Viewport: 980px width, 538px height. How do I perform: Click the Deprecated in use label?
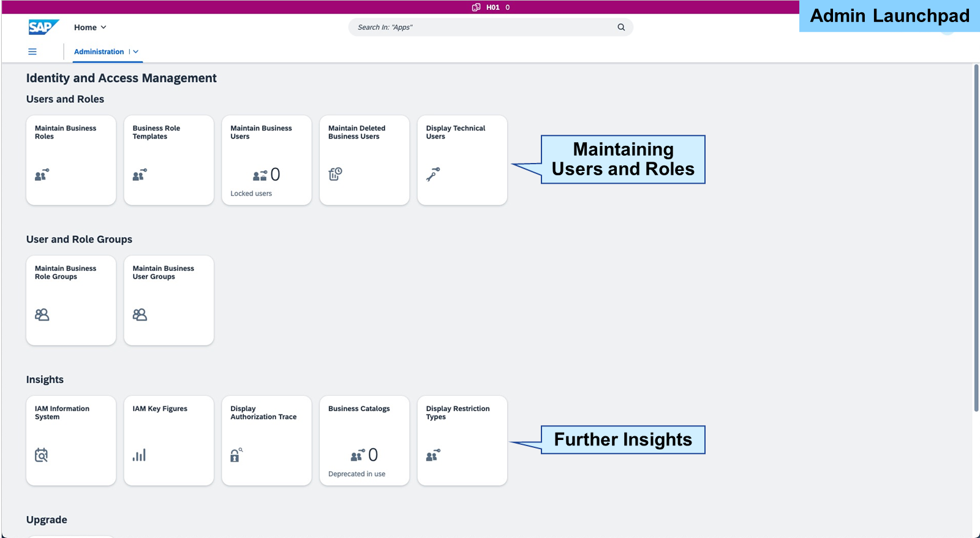(356, 474)
